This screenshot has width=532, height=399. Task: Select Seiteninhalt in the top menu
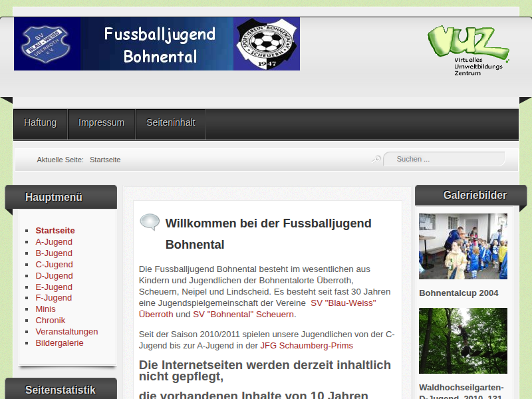[170, 123]
